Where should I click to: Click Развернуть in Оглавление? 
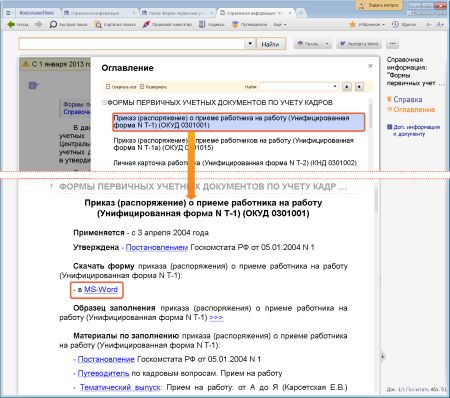tap(153, 87)
